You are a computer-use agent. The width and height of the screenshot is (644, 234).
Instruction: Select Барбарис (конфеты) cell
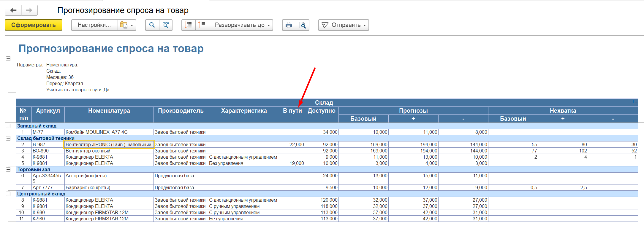[109, 187]
